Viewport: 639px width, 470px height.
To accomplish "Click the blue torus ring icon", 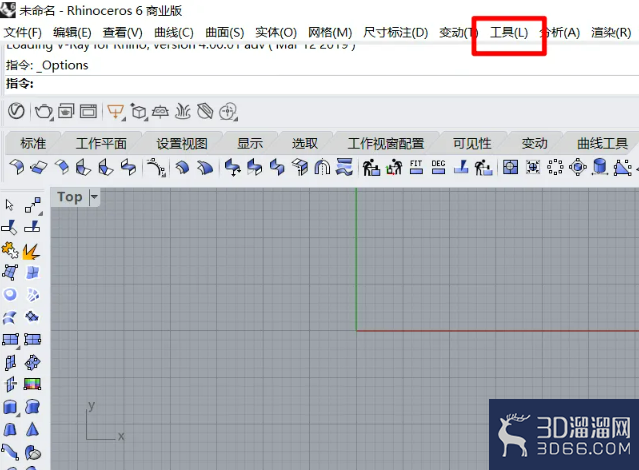I will 10,294.
